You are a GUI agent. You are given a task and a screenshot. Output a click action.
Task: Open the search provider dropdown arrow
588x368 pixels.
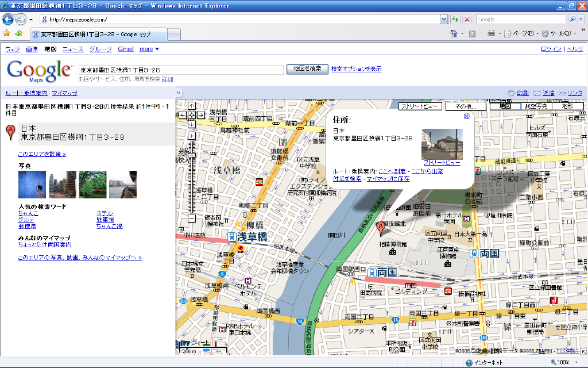581,19
